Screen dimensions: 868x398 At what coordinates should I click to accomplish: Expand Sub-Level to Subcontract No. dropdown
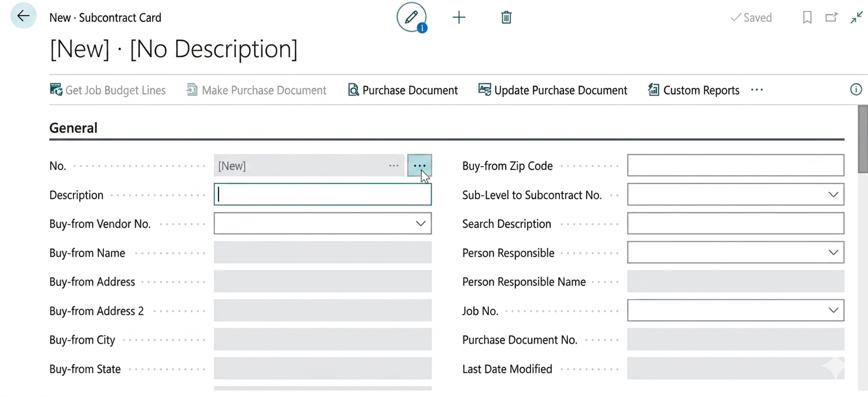[833, 195]
